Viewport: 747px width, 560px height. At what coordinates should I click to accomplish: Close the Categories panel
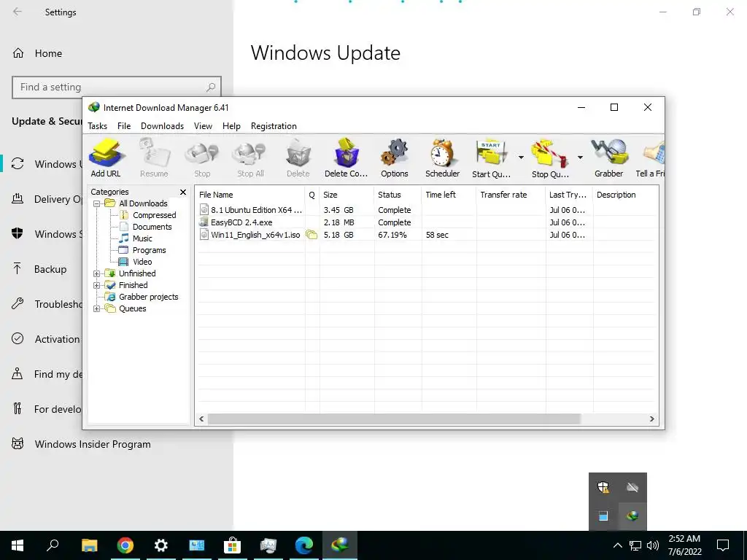[183, 192]
